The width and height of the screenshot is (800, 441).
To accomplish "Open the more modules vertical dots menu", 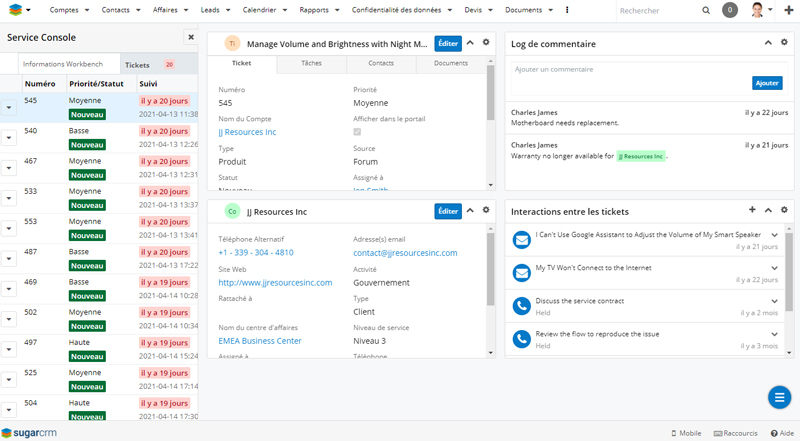I will coord(567,10).
